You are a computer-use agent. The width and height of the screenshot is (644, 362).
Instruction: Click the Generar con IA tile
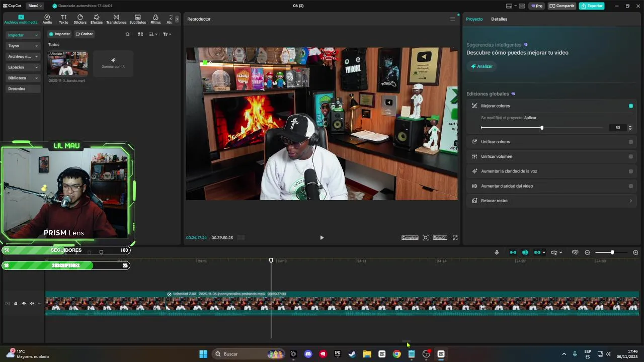click(113, 63)
